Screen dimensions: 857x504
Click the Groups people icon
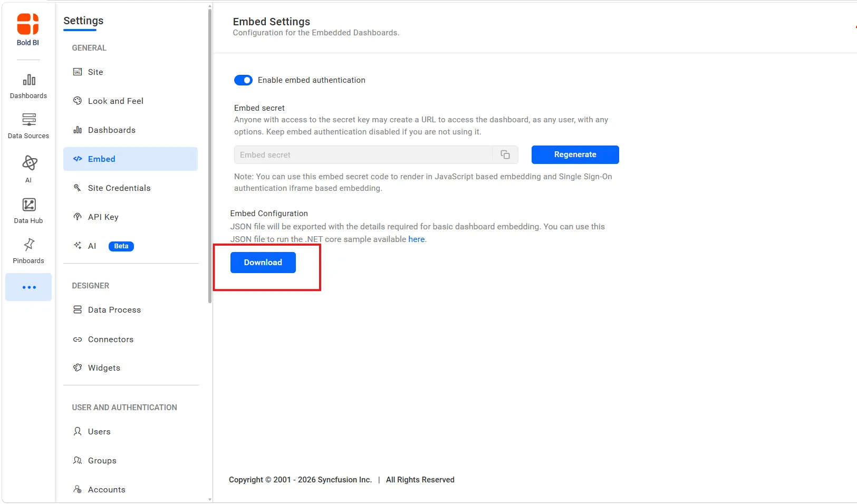78,460
